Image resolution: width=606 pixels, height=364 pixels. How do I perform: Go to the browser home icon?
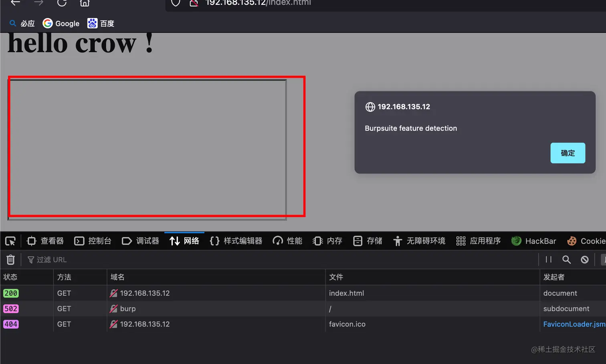tap(85, 3)
